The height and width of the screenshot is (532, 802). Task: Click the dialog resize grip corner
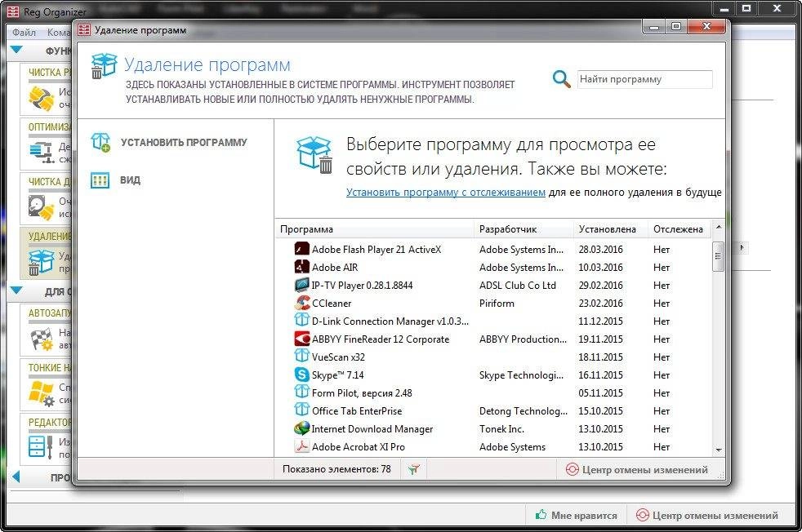tap(722, 476)
